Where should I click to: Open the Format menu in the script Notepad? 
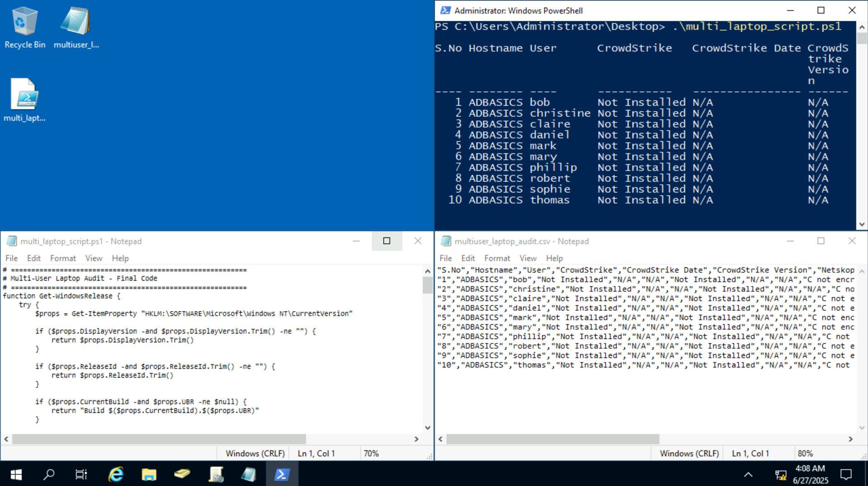tap(63, 258)
